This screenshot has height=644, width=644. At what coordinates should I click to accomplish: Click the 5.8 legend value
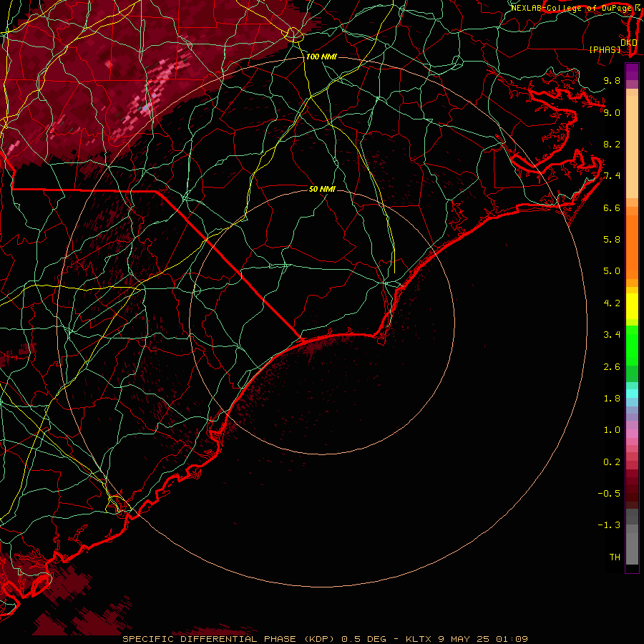[612, 240]
